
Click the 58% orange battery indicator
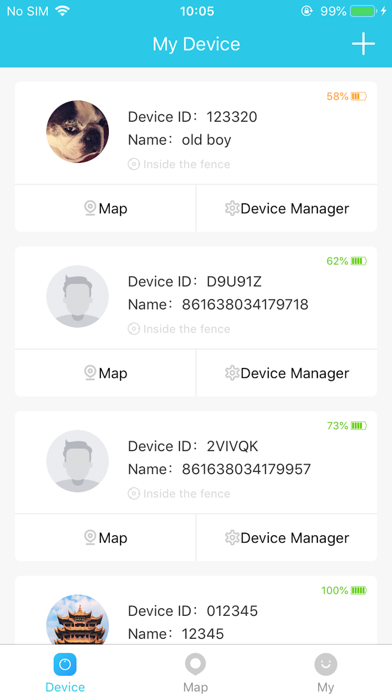[x=346, y=96]
